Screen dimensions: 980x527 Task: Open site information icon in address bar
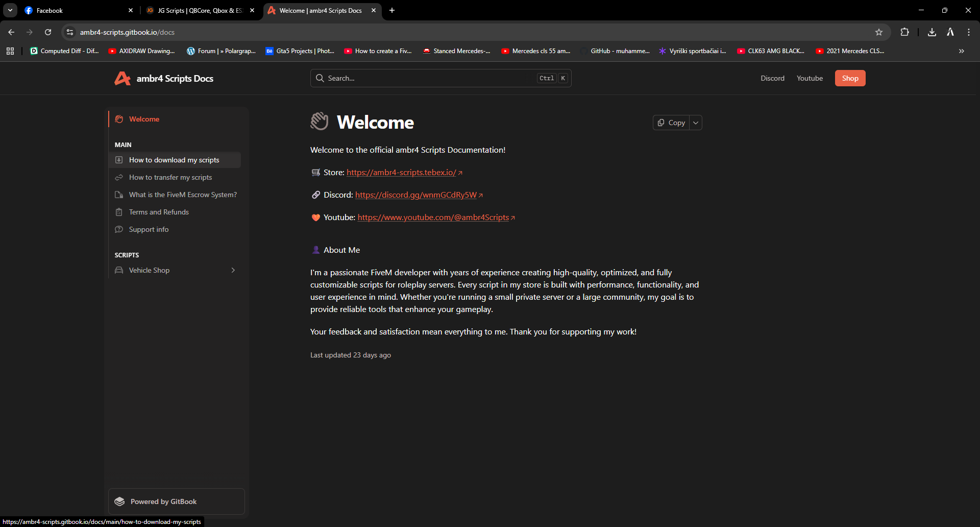coord(70,32)
